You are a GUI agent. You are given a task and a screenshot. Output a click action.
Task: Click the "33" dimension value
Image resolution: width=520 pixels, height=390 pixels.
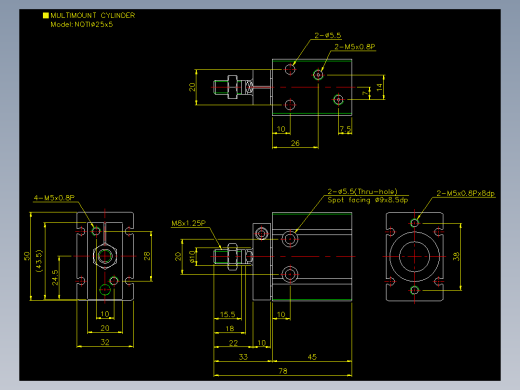pos(243,357)
